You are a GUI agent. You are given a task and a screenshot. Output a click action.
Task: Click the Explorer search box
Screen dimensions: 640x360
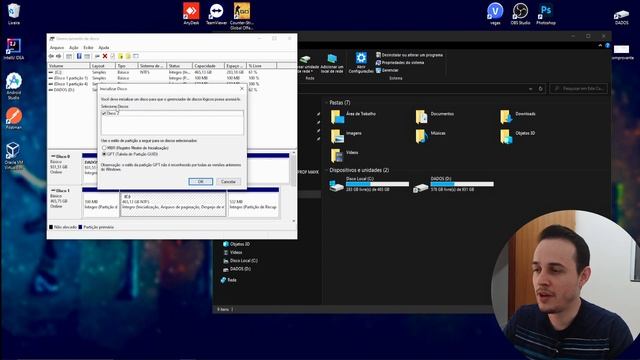click(579, 89)
